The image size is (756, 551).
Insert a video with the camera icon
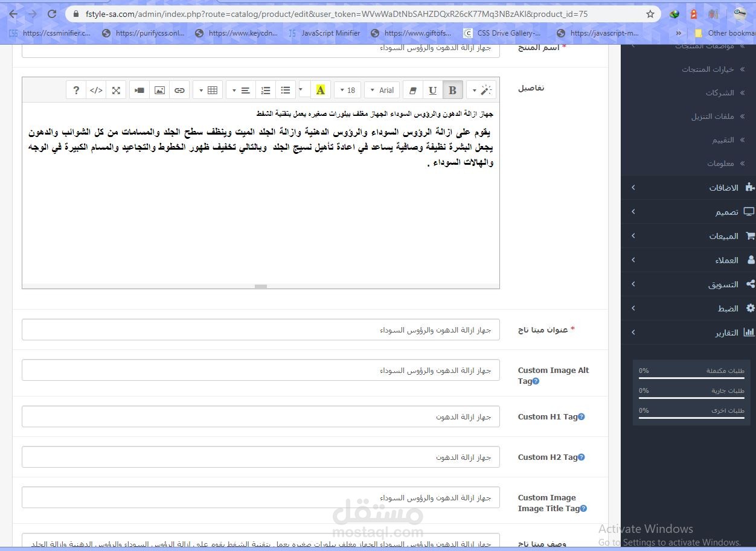139,90
